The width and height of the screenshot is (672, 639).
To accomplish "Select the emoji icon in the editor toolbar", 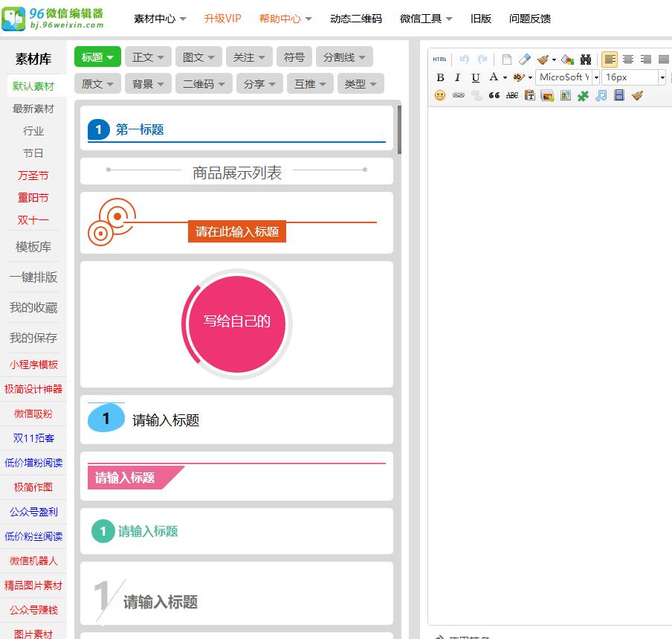I will 439,96.
